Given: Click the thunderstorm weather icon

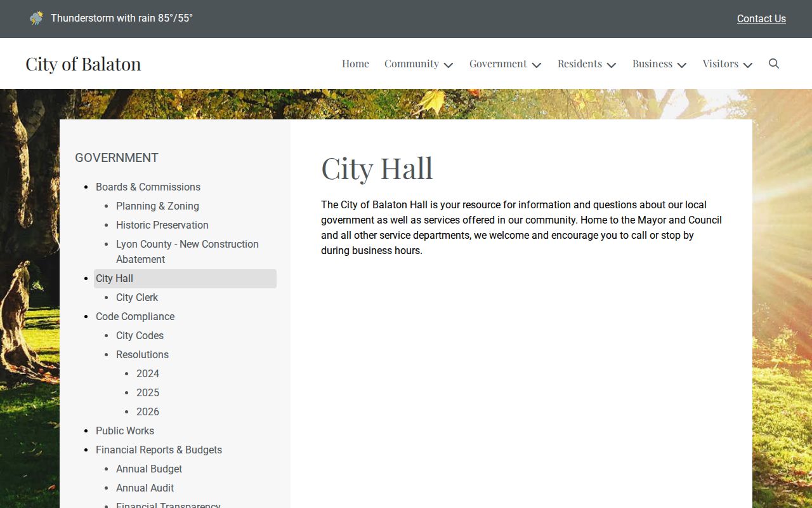Looking at the screenshot, I should tap(37, 18).
